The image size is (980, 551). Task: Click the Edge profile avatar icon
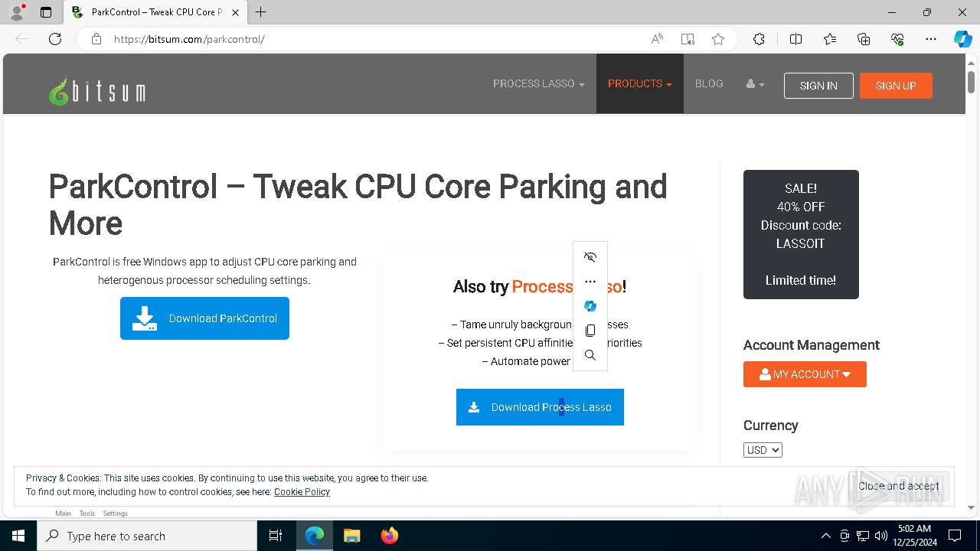[x=17, y=12]
